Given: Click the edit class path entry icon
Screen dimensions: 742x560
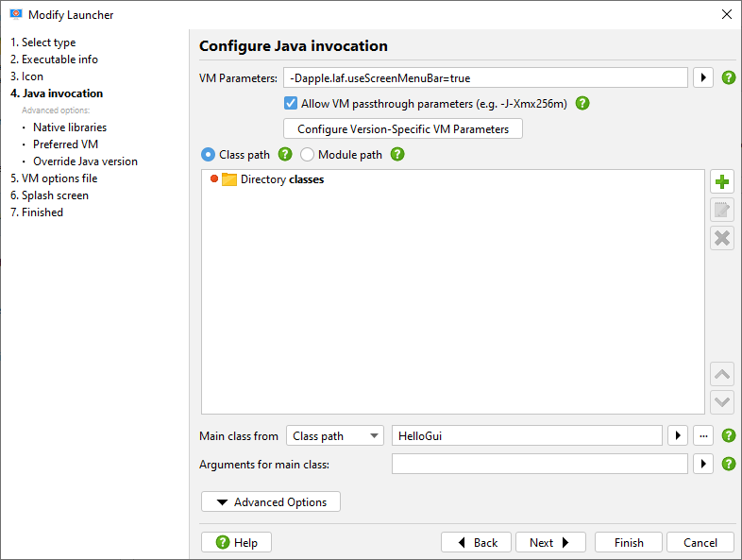Looking at the screenshot, I should [x=721, y=210].
